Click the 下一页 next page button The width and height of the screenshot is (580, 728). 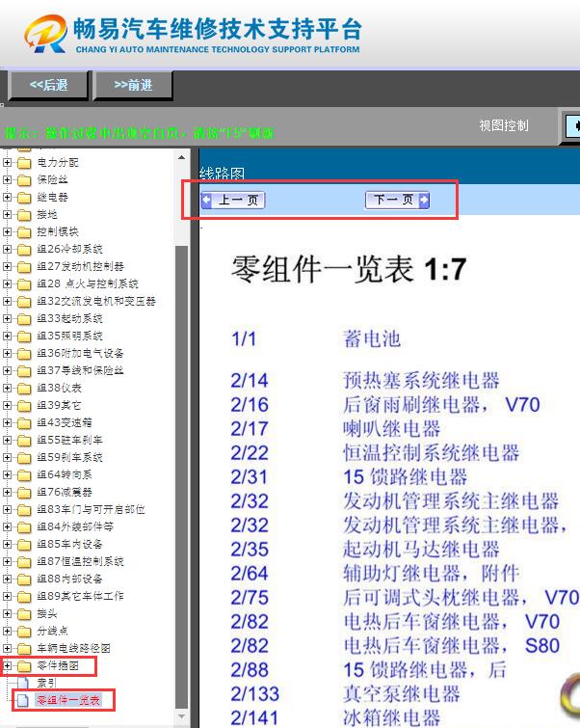click(398, 200)
